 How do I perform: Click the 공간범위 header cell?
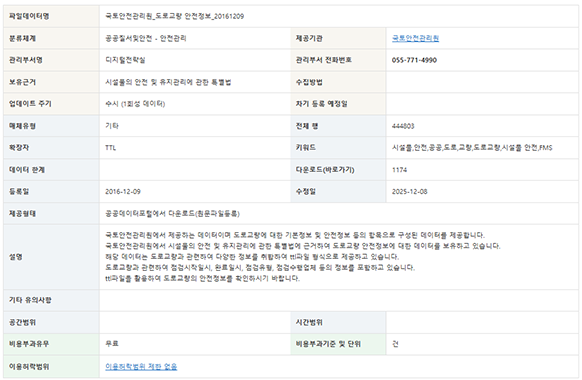(x=52, y=322)
